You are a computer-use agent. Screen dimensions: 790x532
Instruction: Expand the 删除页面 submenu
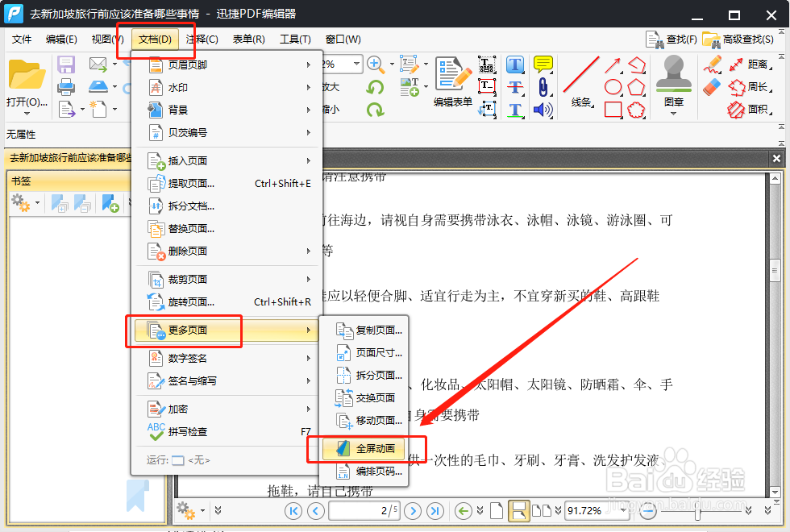(x=227, y=251)
